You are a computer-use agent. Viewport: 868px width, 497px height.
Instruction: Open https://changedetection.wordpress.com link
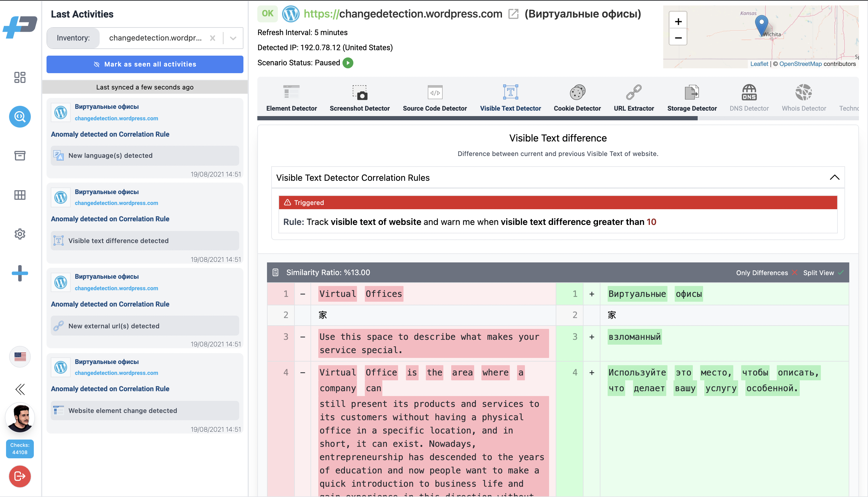403,14
